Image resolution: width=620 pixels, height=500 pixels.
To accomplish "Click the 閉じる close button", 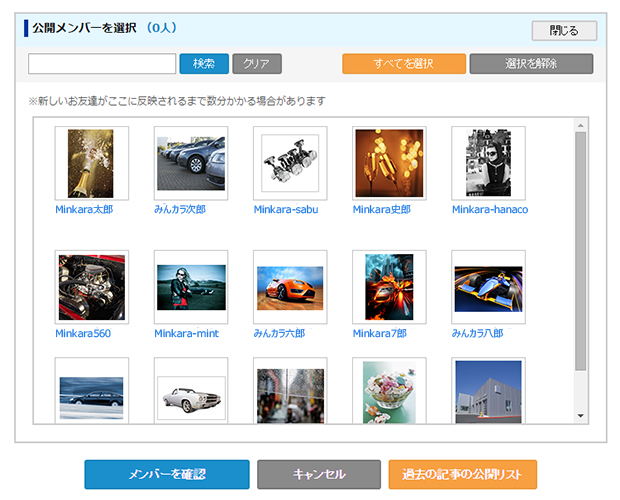I will tap(564, 30).
